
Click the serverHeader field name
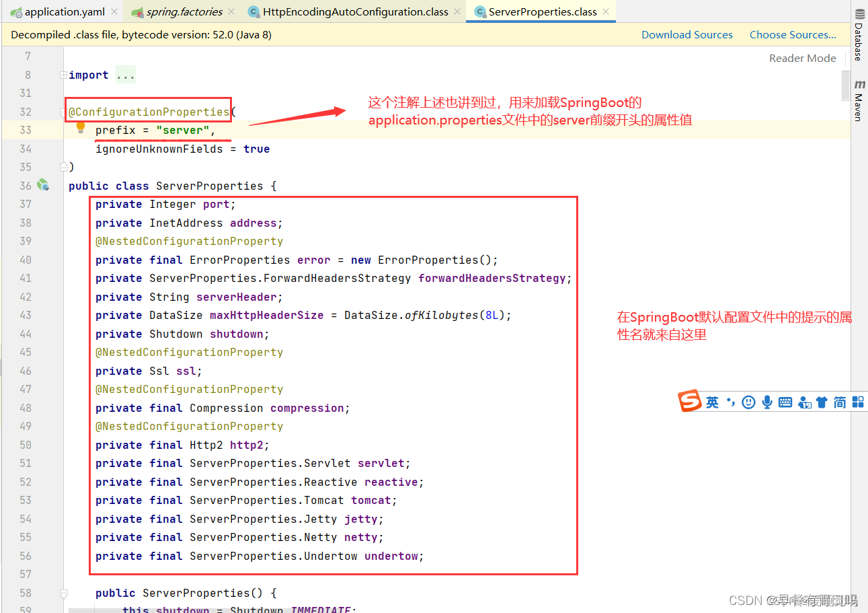point(236,297)
